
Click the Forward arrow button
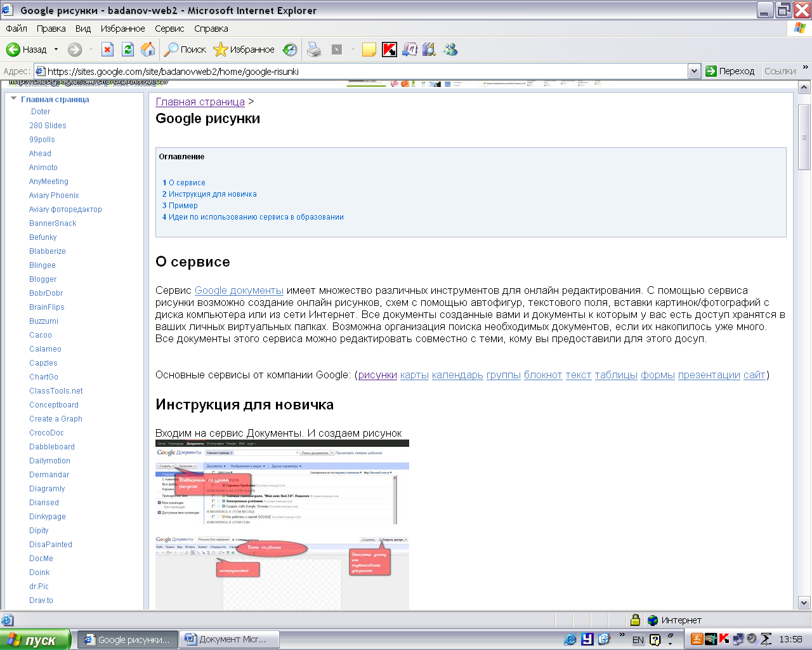(75, 50)
